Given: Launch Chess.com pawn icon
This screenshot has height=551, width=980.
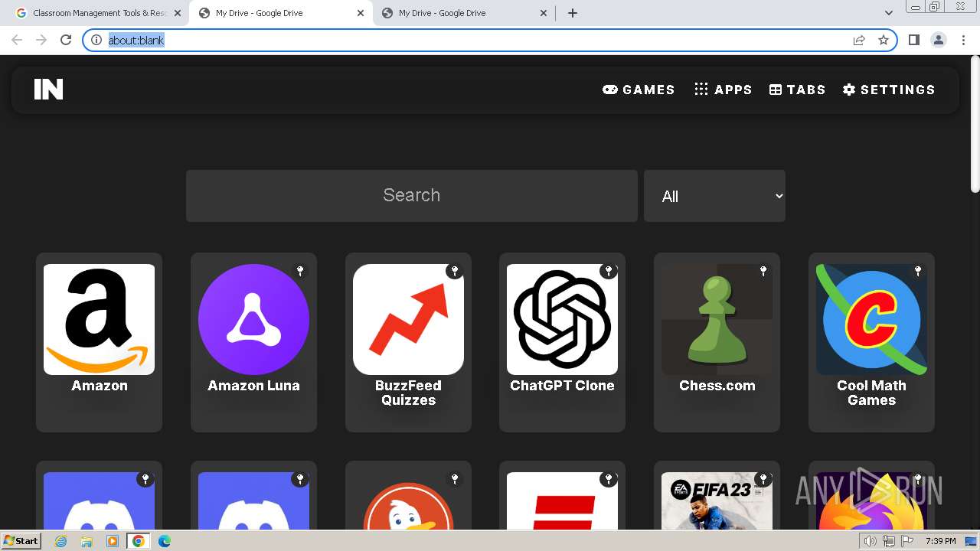Looking at the screenshot, I should point(717,319).
